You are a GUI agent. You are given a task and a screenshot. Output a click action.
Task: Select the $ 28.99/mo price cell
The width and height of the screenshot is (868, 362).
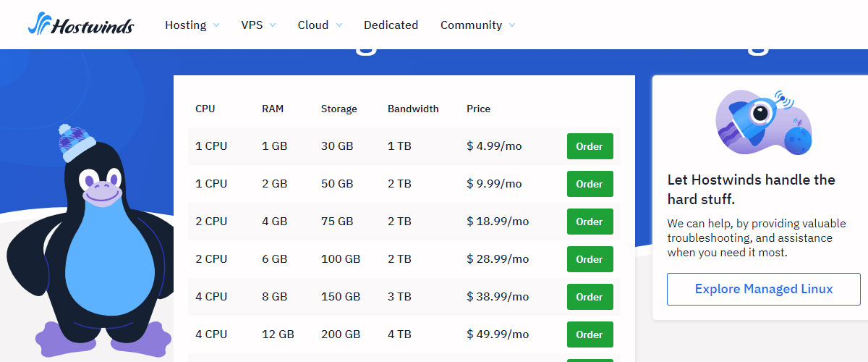click(x=498, y=259)
